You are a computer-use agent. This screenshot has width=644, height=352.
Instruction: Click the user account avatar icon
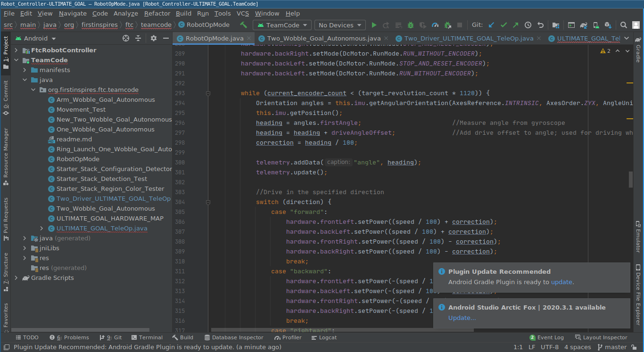coord(636,25)
